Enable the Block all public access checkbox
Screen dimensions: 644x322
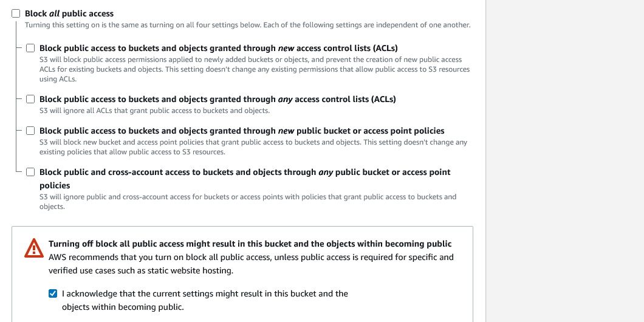(x=16, y=13)
